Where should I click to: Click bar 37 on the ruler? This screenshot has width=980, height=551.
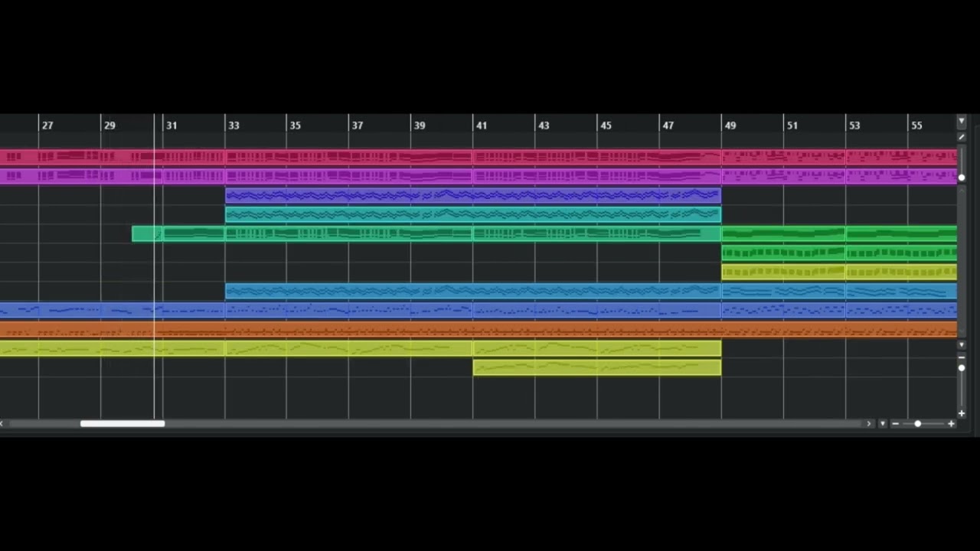358,126
